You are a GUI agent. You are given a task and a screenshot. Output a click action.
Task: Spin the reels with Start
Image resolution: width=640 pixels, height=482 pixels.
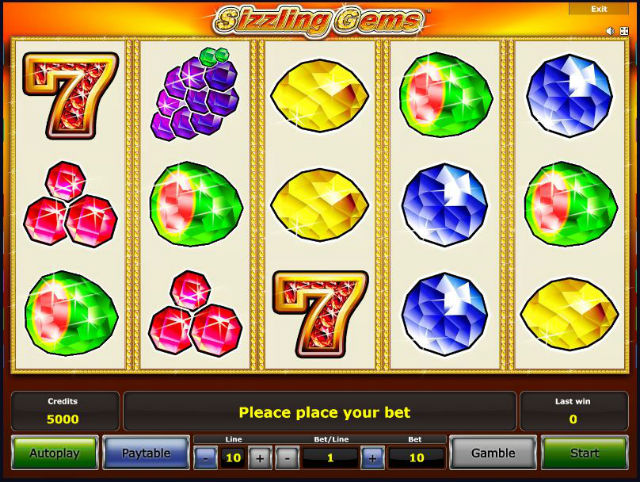pos(584,453)
